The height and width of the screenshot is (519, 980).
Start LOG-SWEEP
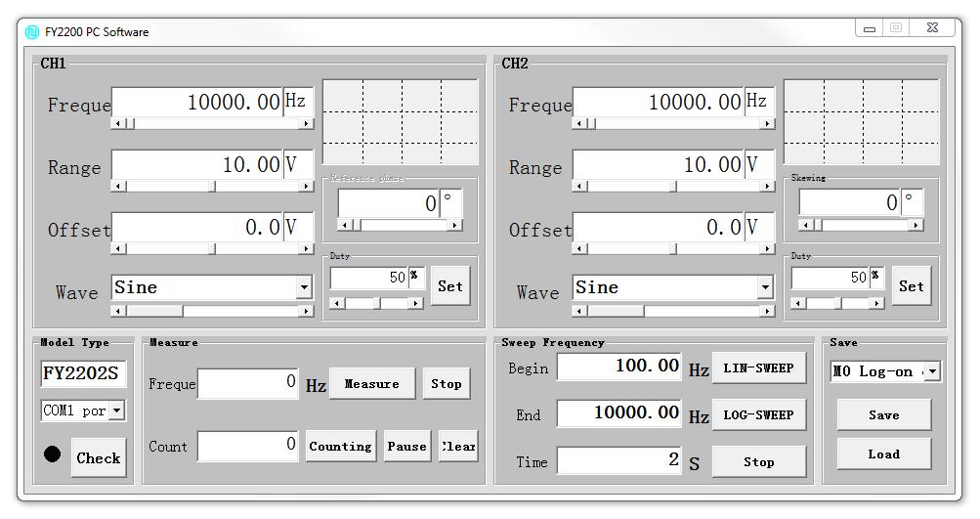point(759,415)
